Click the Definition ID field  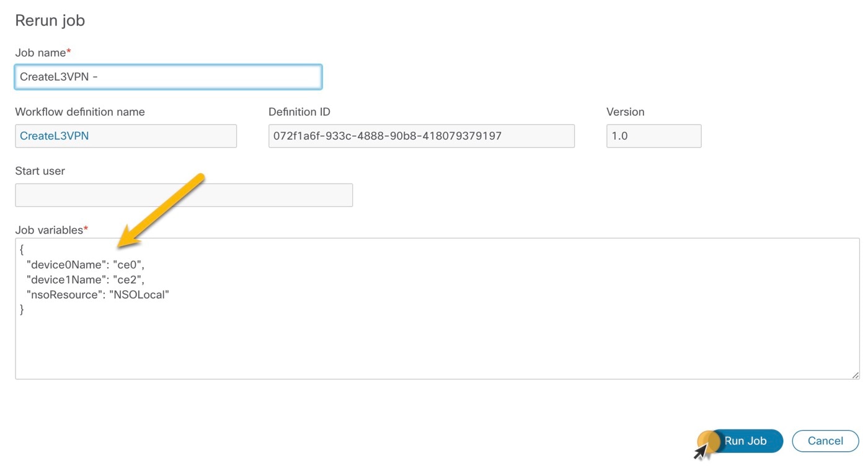(421, 135)
